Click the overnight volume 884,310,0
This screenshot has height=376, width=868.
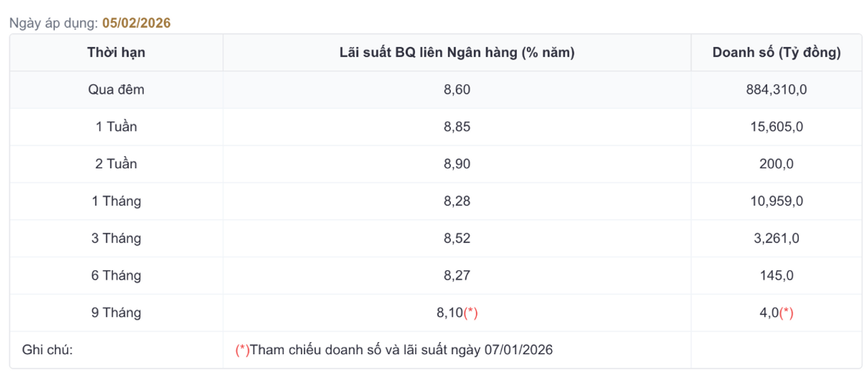(x=776, y=90)
